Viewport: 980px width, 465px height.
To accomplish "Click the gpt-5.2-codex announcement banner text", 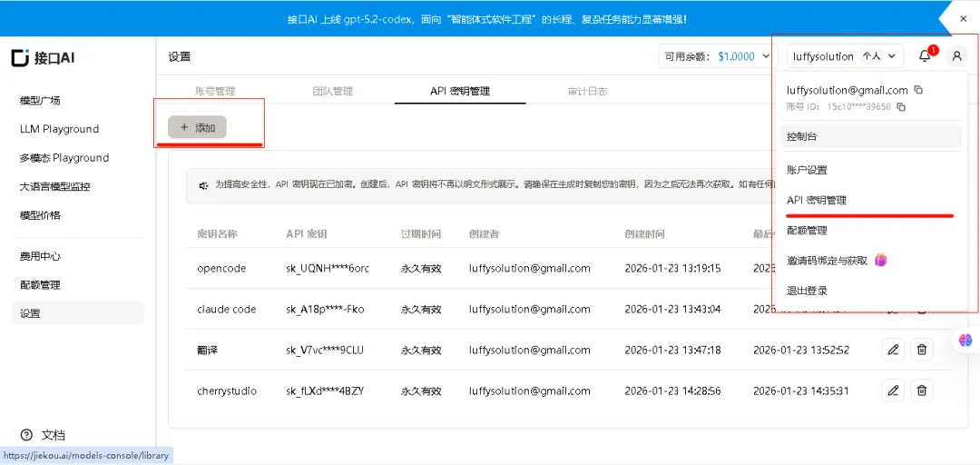I will click(487, 19).
